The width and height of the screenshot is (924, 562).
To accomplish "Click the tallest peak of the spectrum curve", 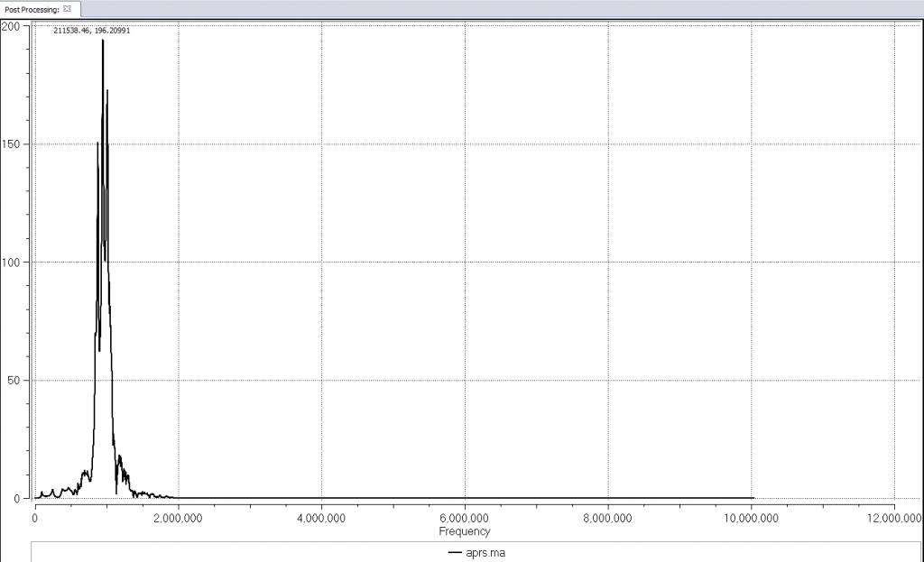I will [103, 41].
